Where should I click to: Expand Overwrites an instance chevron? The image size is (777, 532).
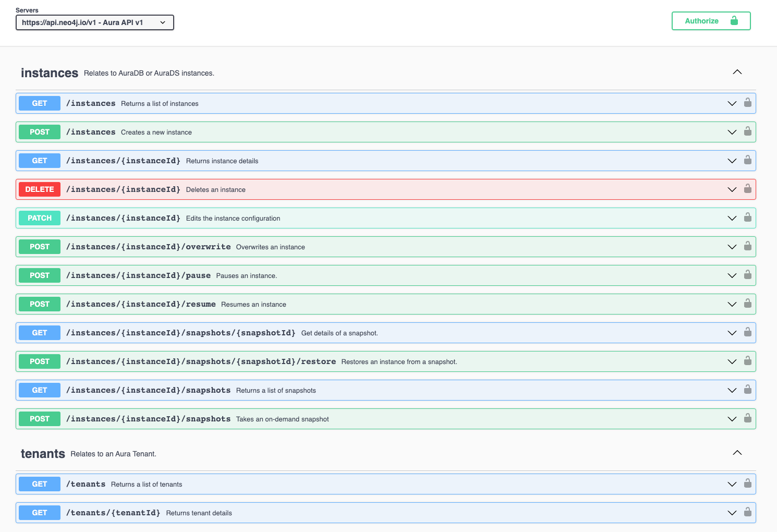click(732, 247)
